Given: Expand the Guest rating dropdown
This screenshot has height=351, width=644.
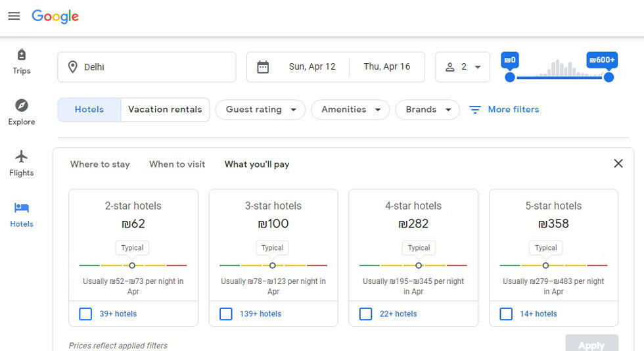Looking at the screenshot, I should pyautogui.click(x=260, y=110).
